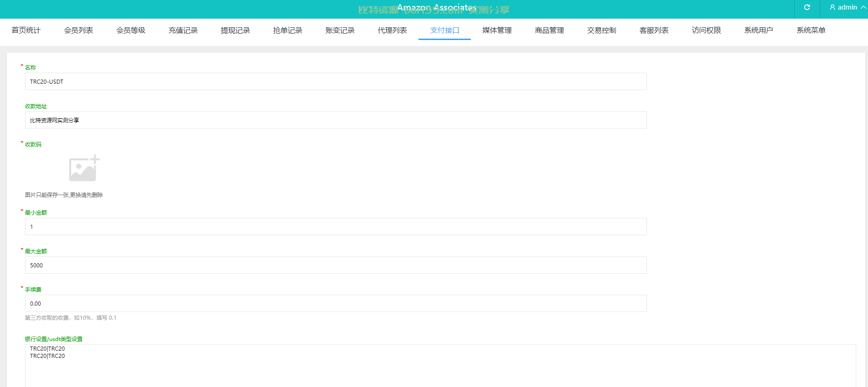Open the 充值记录 tab
Screen dimensions: 868x387
pyautogui.click(x=183, y=30)
